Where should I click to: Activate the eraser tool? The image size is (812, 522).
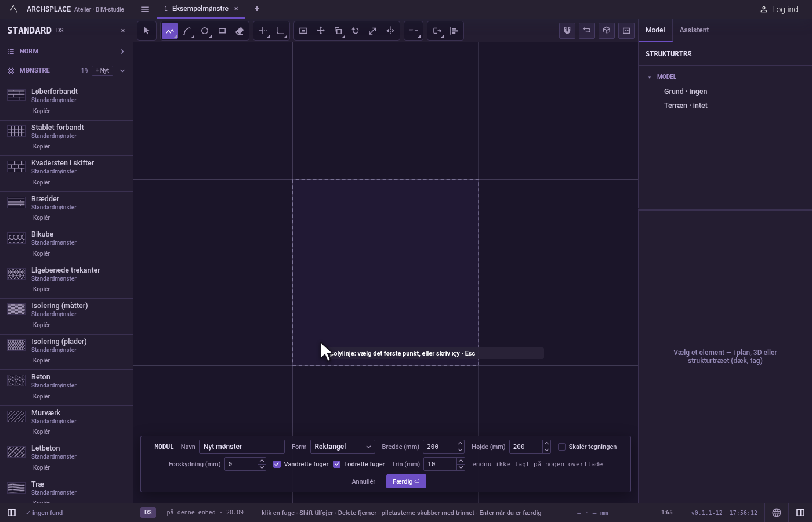(x=240, y=31)
